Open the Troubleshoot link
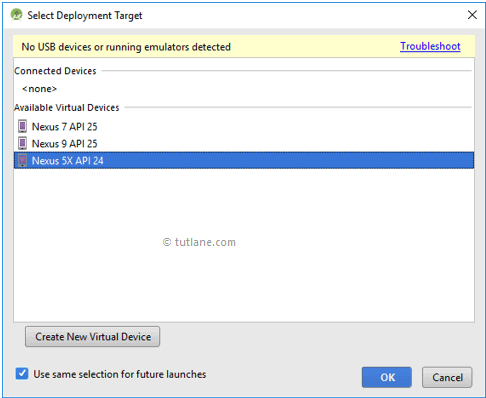Image resolution: width=486 pixels, height=398 pixels. 430,46
